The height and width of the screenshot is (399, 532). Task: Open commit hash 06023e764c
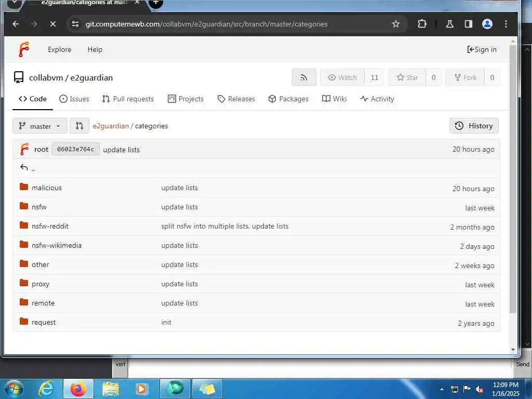coord(75,149)
